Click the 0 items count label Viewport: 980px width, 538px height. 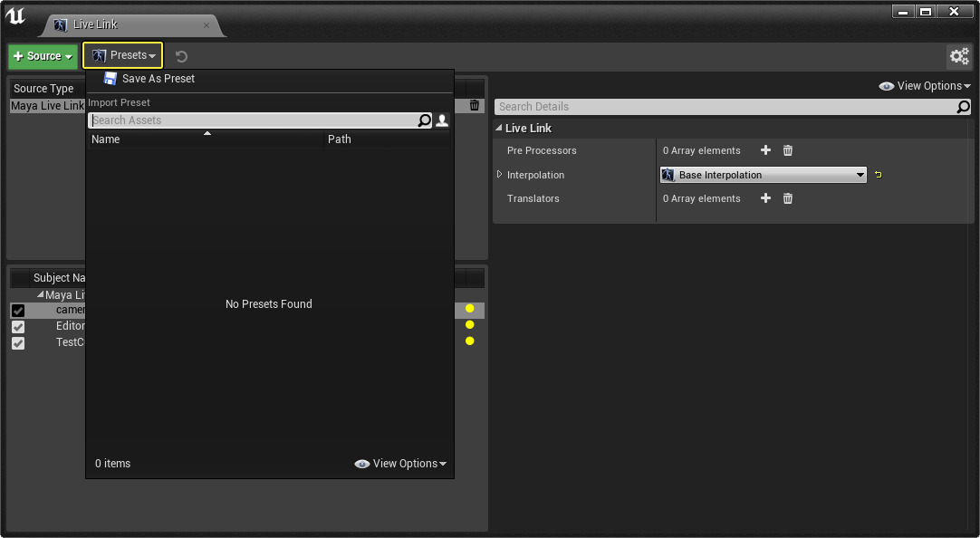point(112,464)
